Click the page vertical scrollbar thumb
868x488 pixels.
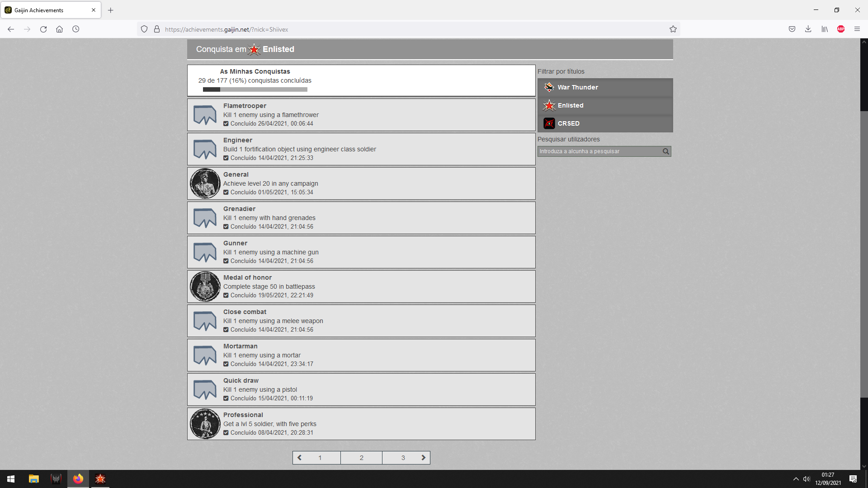pyautogui.click(x=864, y=254)
